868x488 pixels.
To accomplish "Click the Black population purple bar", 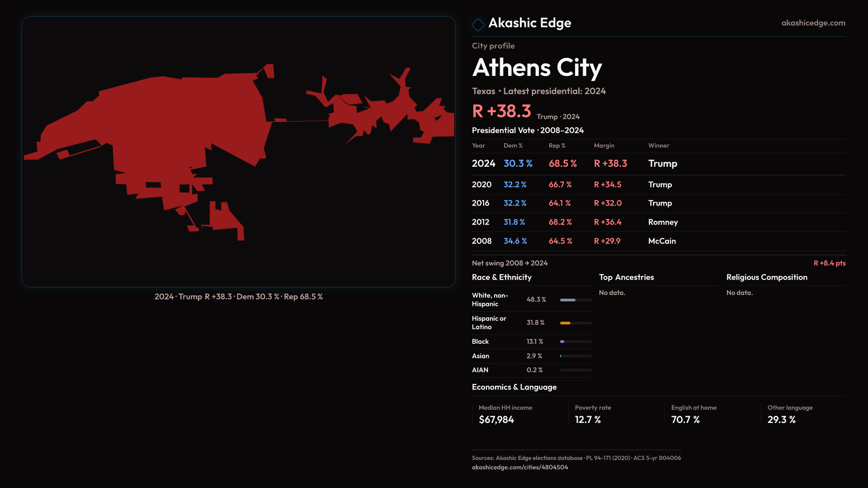I will [x=562, y=342].
